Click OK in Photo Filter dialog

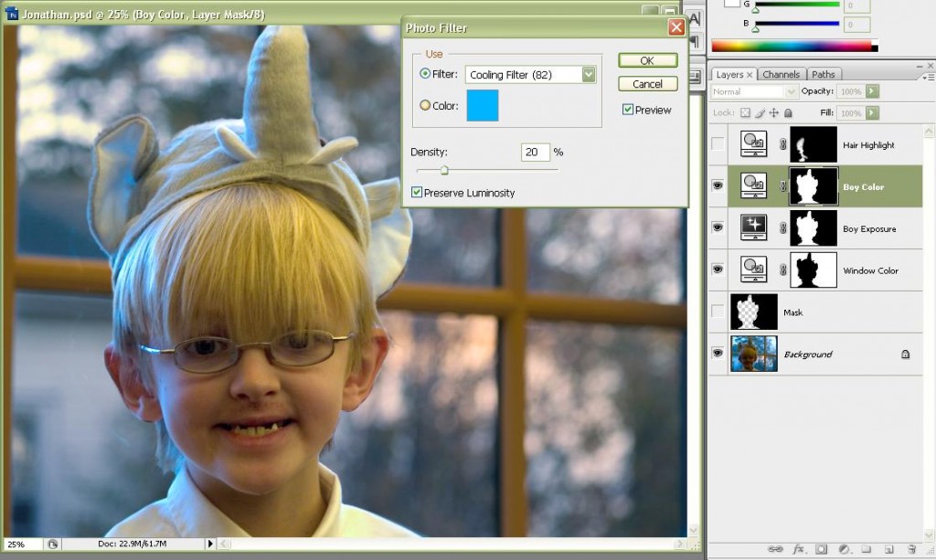tap(648, 60)
